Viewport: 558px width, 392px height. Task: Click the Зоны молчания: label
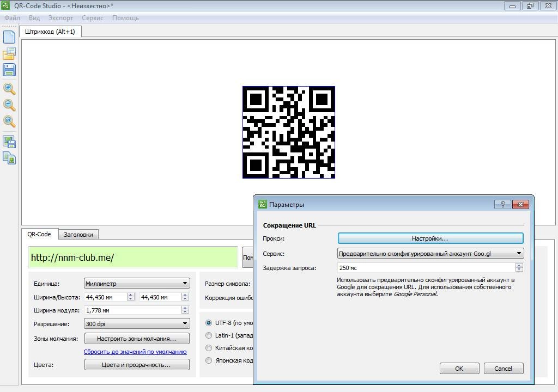coord(56,339)
